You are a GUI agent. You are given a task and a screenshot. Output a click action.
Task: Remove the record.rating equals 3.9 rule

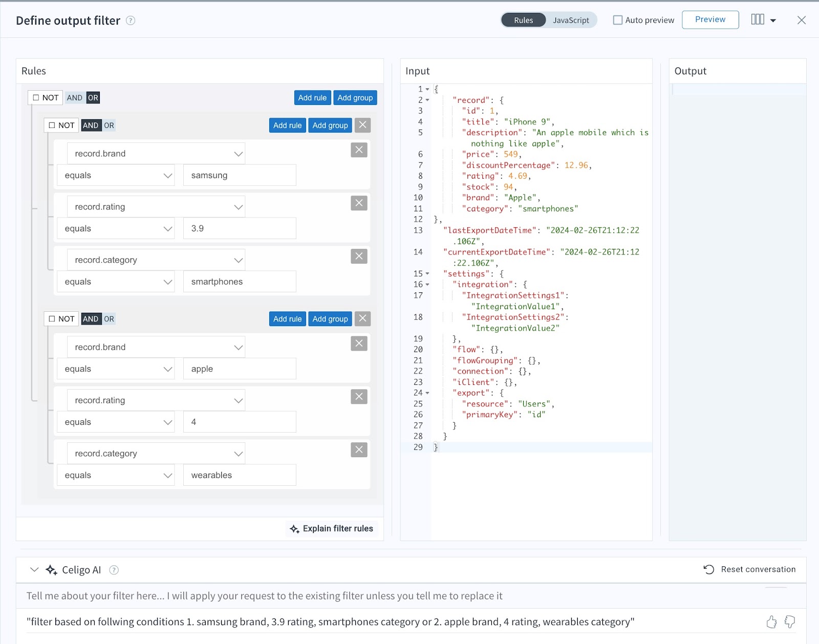(359, 203)
